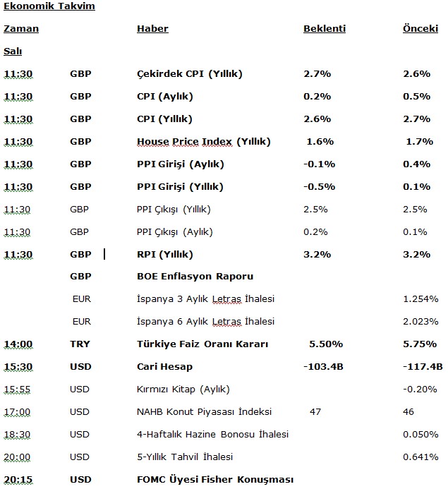Click the Ekonomik Takvim title
The width and height of the screenshot is (448, 489).
pyautogui.click(x=49, y=6)
